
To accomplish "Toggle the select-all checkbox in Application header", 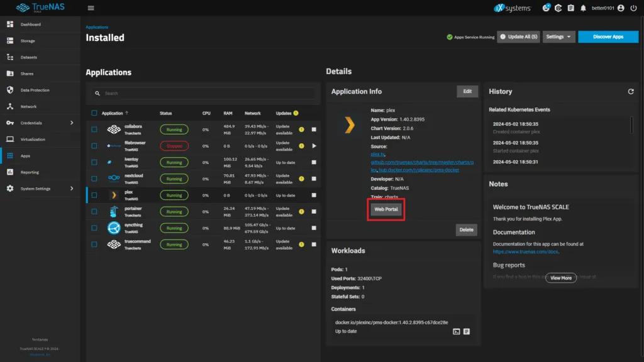I will pos(94,113).
